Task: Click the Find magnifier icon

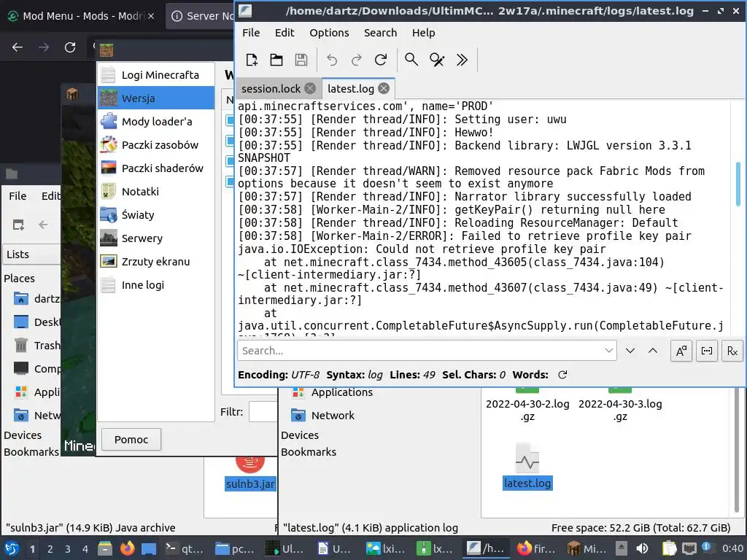Action: (411, 60)
